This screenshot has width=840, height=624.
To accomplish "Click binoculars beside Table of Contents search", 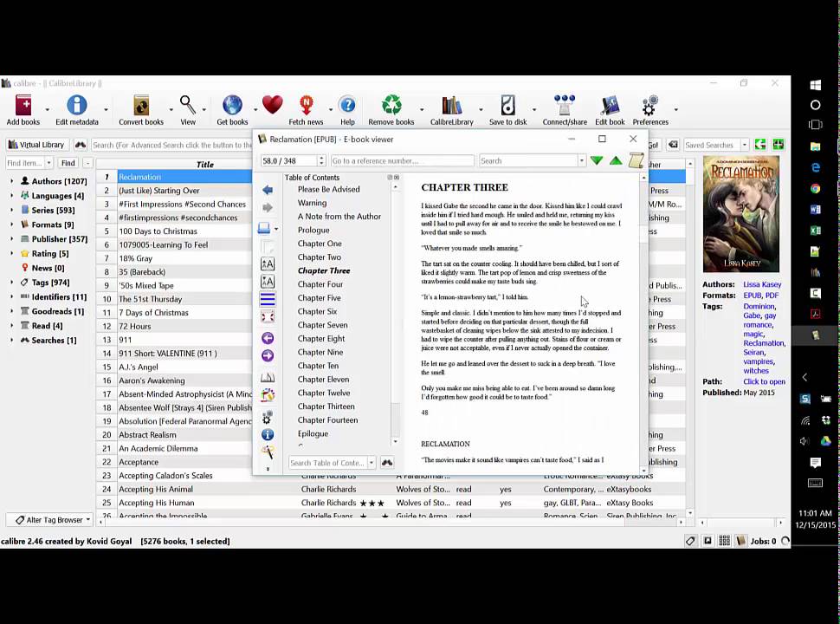I will [387, 463].
